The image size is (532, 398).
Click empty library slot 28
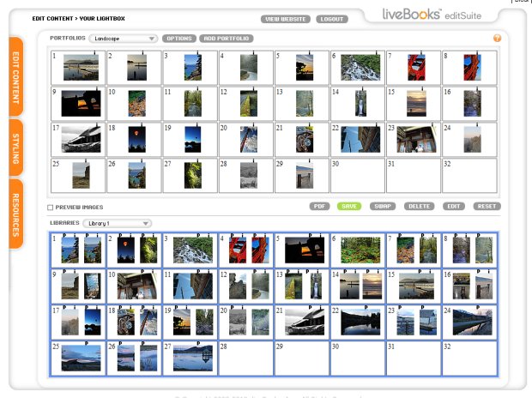(245, 358)
